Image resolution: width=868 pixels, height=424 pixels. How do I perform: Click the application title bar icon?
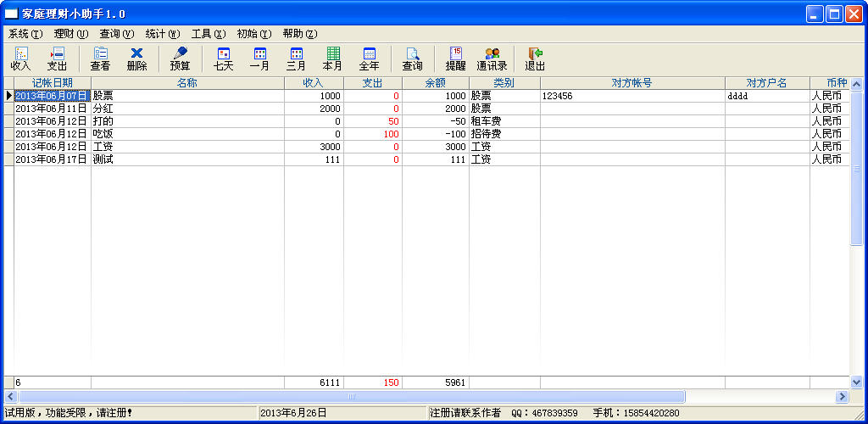11,14
